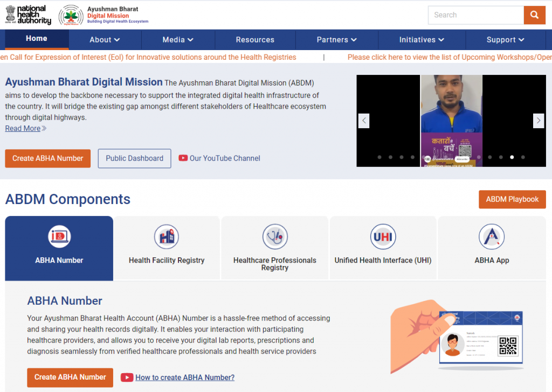
Task: Show previous slide with left carousel arrow
Action: (x=364, y=121)
